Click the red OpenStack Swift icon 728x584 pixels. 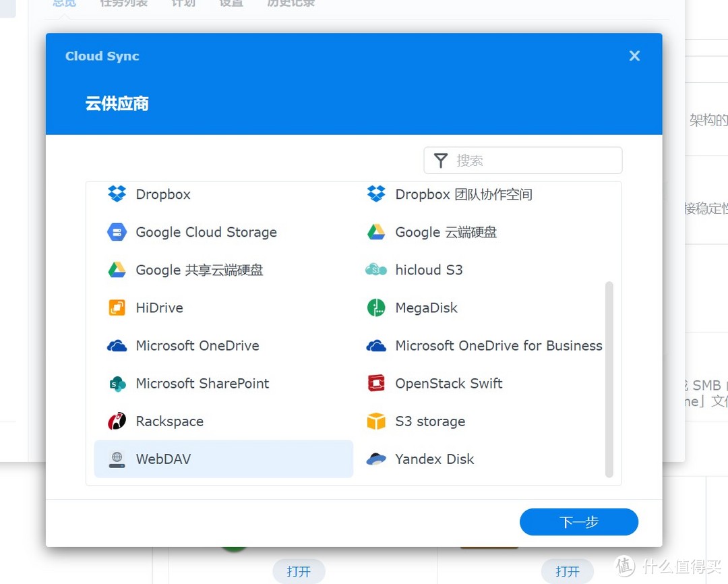tap(376, 383)
